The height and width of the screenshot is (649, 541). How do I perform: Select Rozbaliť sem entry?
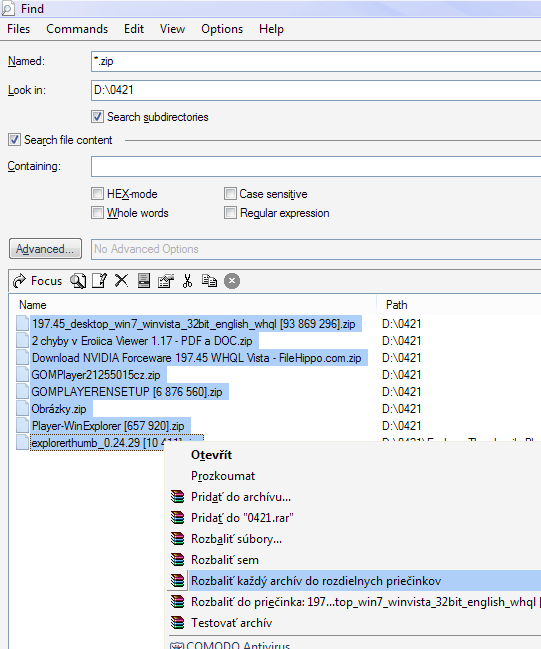tap(354, 560)
